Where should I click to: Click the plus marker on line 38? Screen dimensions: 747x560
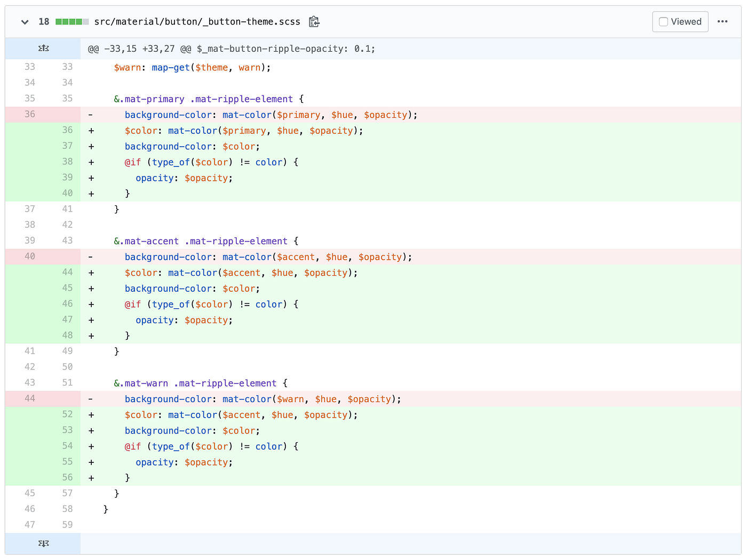91,162
